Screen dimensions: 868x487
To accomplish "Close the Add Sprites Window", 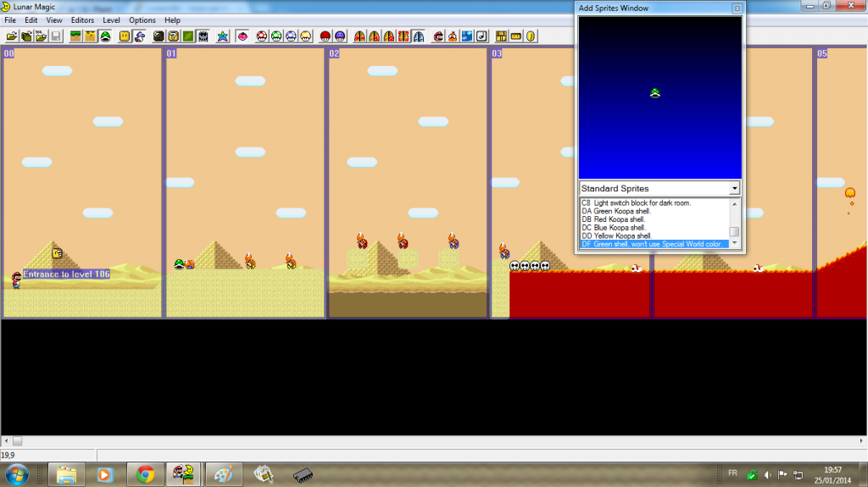I will (737, 8).
